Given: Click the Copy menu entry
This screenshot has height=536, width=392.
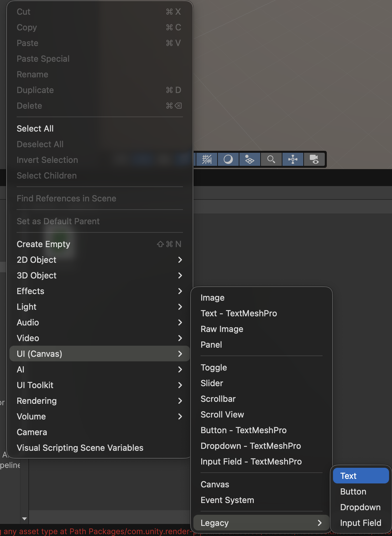Looking at the screenshot, I should [x=99, y=27].
